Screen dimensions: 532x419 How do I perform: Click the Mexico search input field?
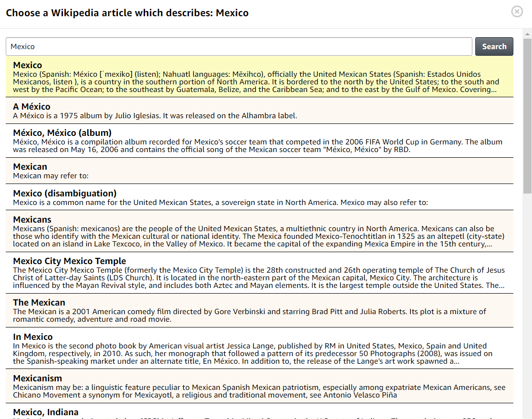click(239, 47)
